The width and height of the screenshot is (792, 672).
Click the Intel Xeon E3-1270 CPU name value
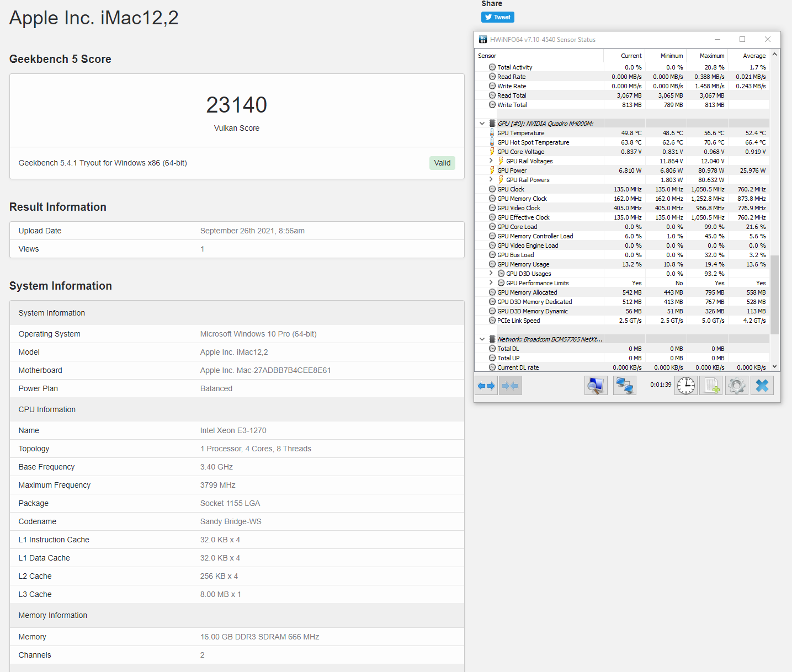tap(233, 430)
